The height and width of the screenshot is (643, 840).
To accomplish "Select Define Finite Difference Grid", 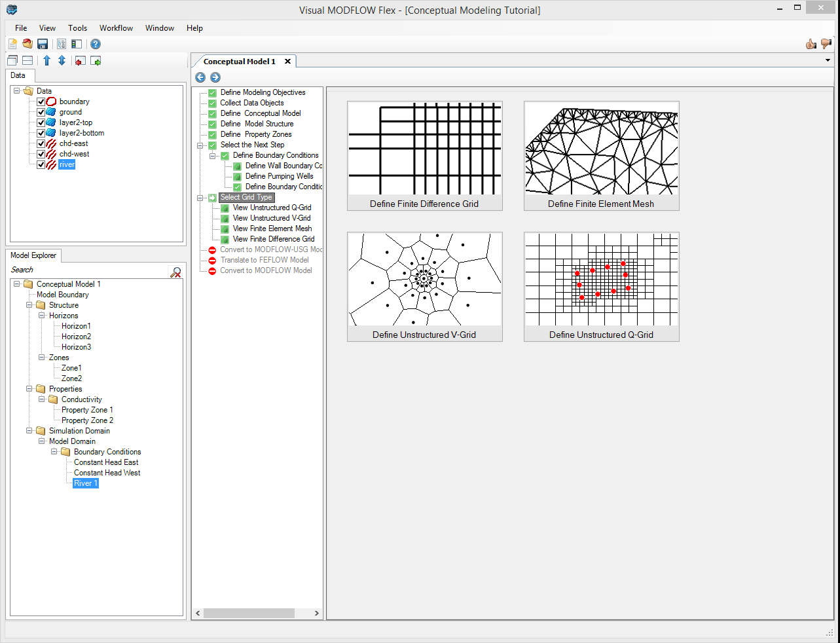I will point(424,155).
